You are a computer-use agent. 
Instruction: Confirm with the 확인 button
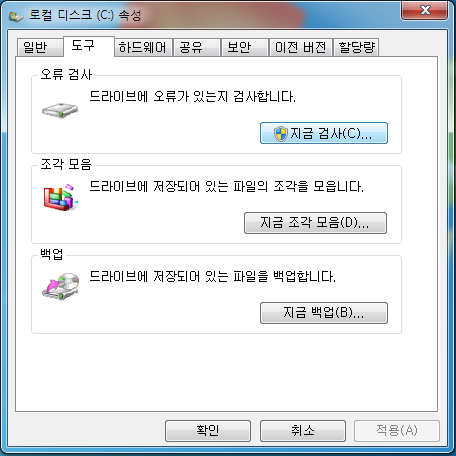pos(208,431)
